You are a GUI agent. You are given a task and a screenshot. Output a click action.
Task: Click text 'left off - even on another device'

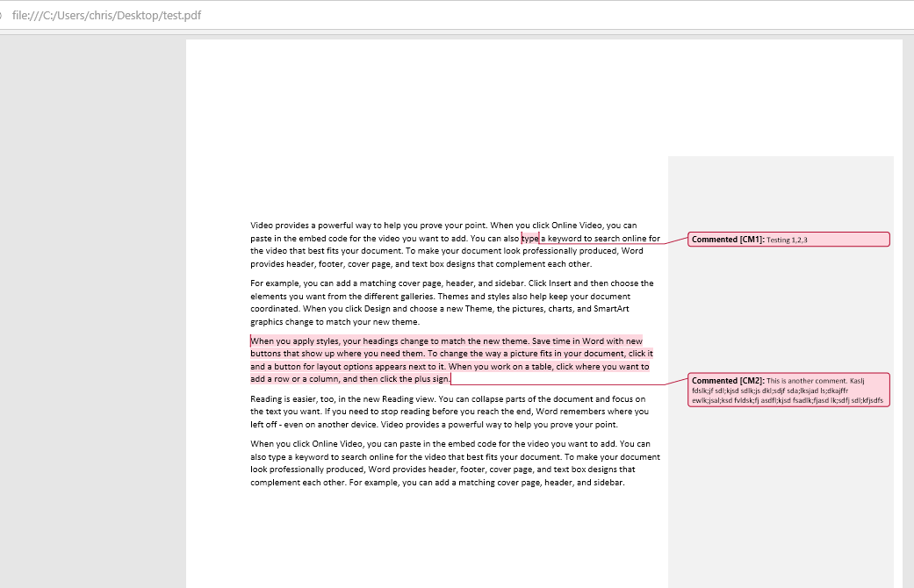pos(314,424)
